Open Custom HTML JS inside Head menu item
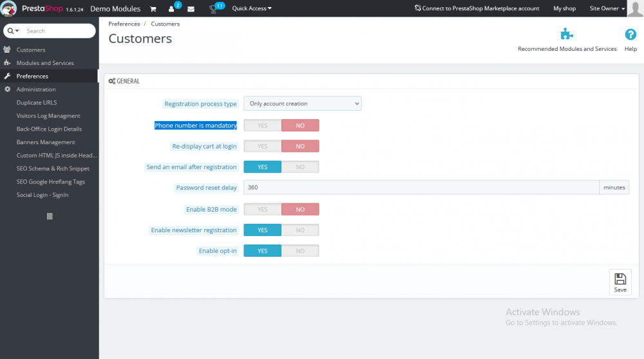 (57, 155)
